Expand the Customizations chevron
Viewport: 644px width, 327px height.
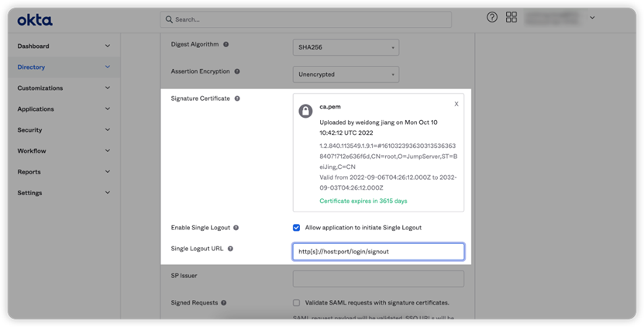pos(108,88)
